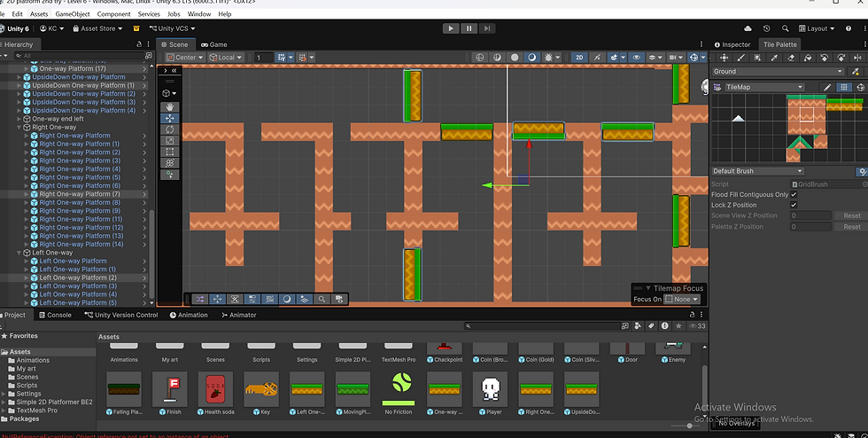Select the custom editor tools icon
868x438 pixels.
coord(170,174)
